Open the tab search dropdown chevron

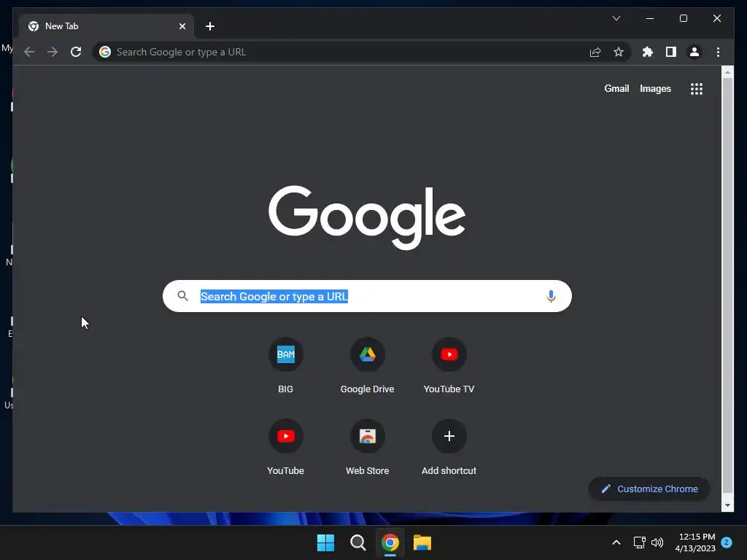[616, 18]
